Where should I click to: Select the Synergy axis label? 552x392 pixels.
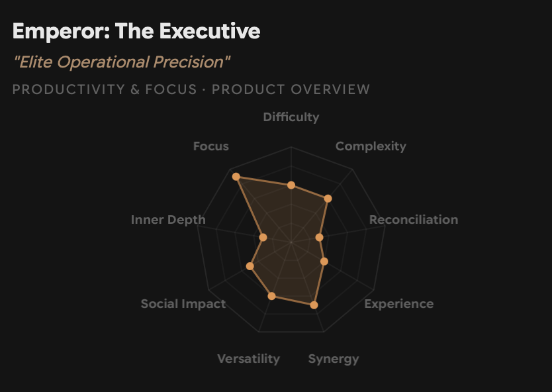coord(334,359)
